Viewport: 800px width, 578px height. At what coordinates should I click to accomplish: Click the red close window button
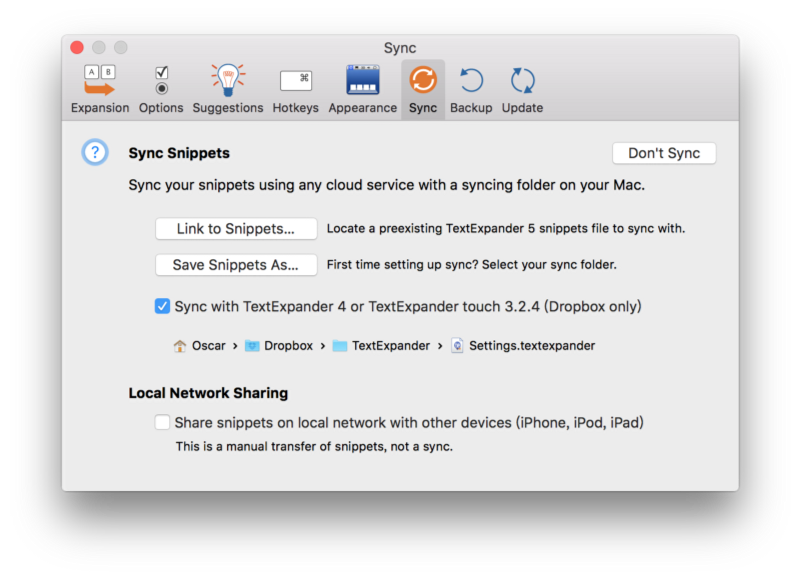[x=77, y=47]
